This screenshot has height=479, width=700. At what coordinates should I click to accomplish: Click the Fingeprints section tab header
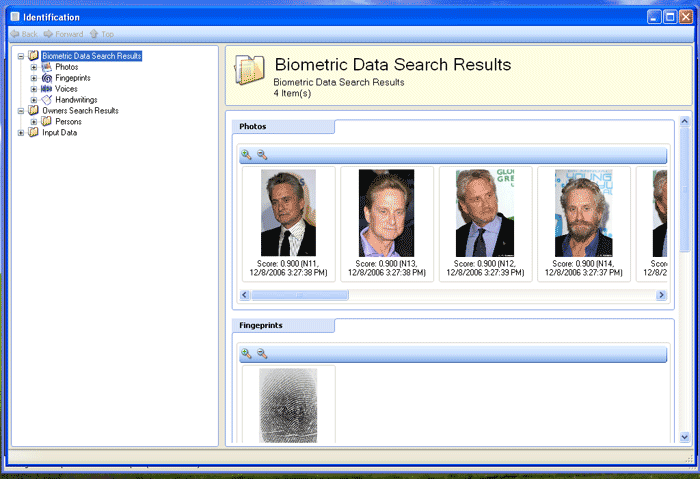[x=283, y=325]
